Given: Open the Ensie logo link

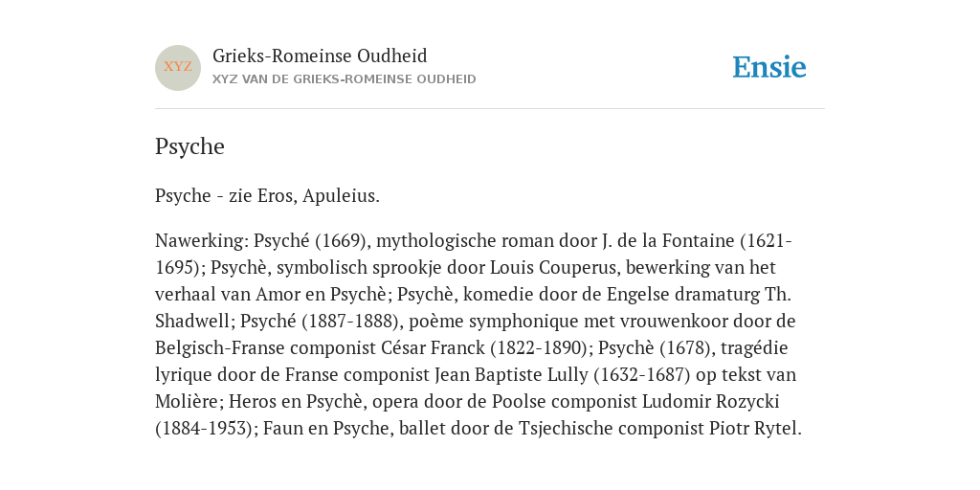Looking at the screenshot, I should (x=769, y=67).
